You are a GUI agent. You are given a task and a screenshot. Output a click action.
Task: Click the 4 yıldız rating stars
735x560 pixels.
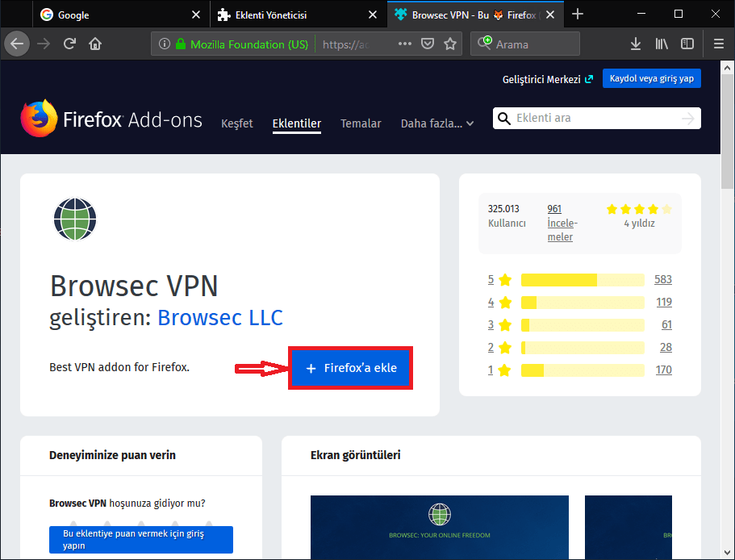(x=639, y=210)
